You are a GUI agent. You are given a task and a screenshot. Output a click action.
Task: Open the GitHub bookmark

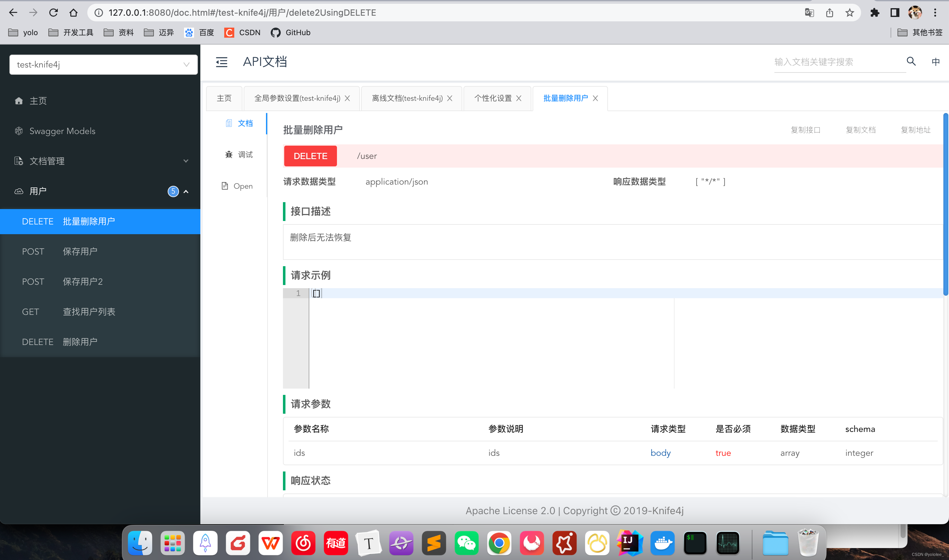click(x=291, y=32)
